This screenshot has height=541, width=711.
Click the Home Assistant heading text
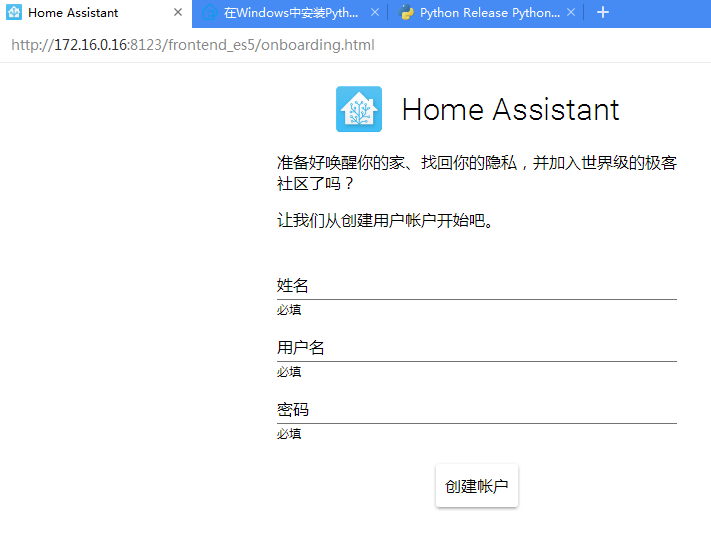[511, 109]
